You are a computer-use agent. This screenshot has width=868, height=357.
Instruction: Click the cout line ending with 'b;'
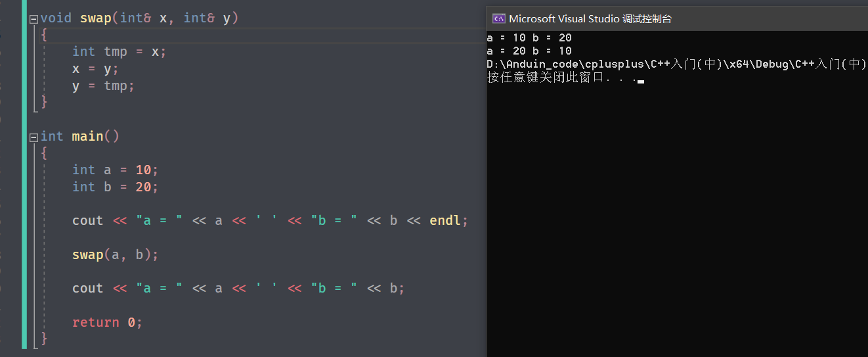point(238,289)
